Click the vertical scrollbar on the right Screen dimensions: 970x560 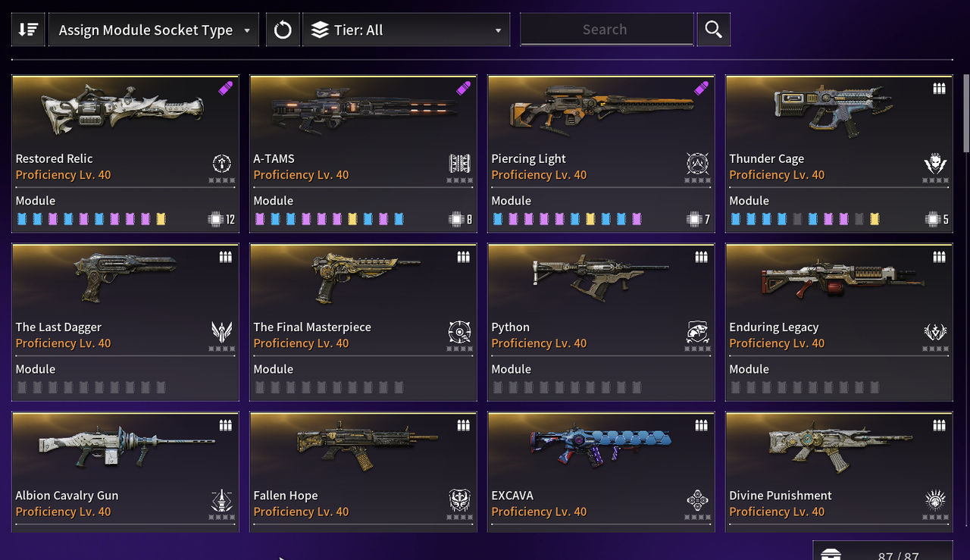point(966,114)
